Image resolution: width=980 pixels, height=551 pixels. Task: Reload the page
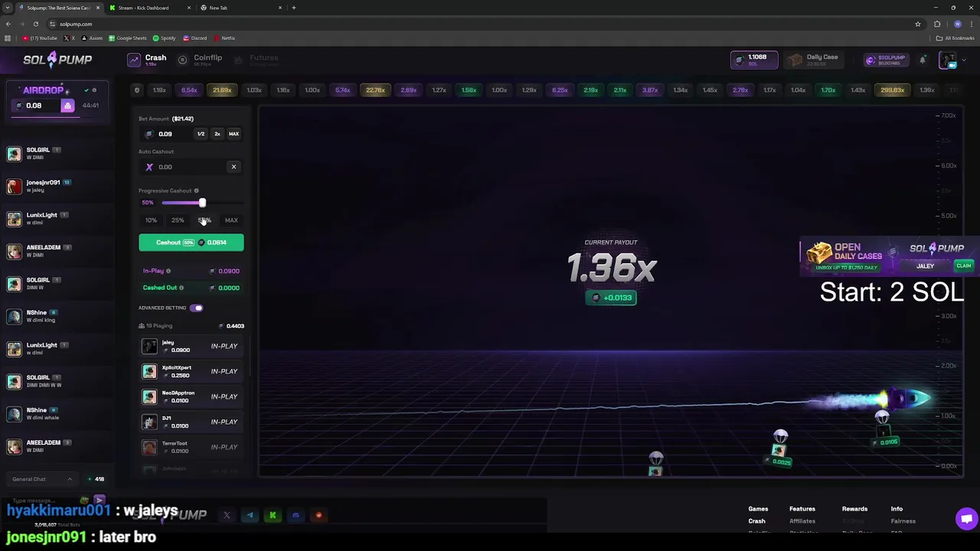pyautogui.click(x=35, y=24)
